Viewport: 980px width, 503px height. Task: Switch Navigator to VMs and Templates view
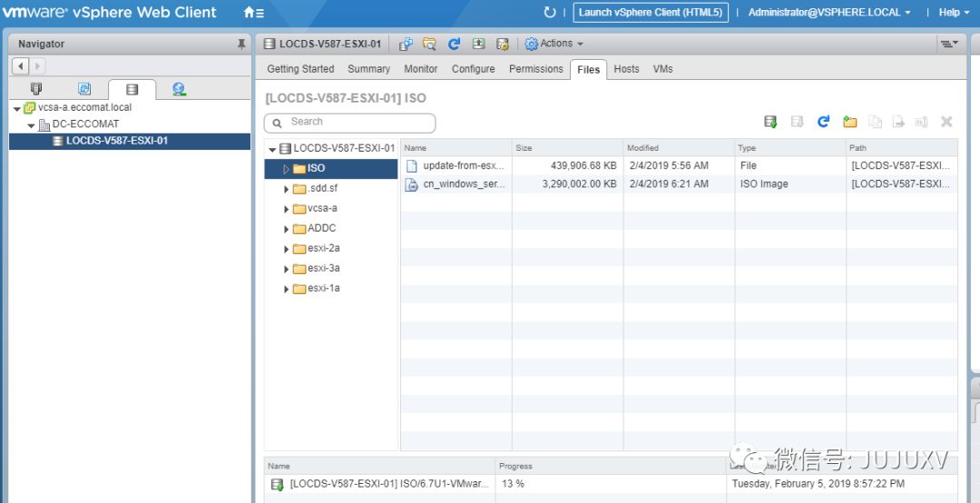[x=84, y=89]
